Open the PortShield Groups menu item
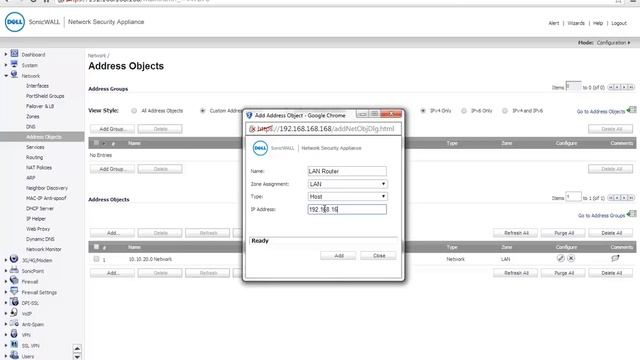 coord(45,96)
